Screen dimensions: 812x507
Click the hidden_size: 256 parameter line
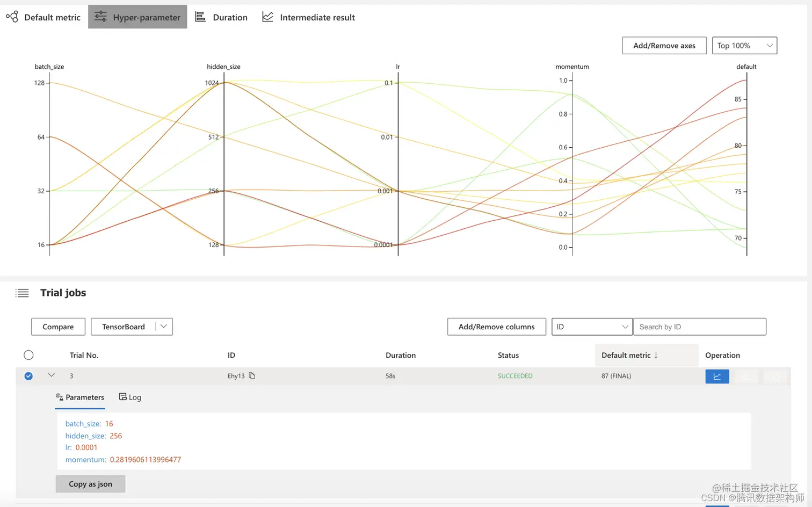(x=93, y=436)
